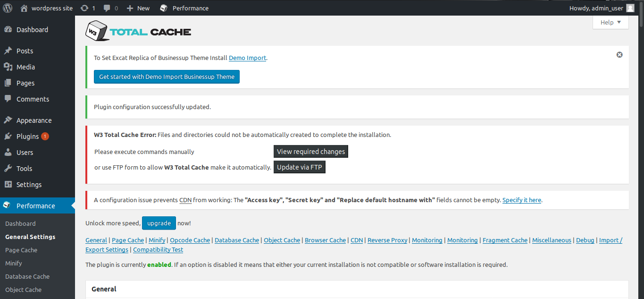Click the page vertical scrollbar
This screenshot has width=644, height=299.
click(641, 142)
